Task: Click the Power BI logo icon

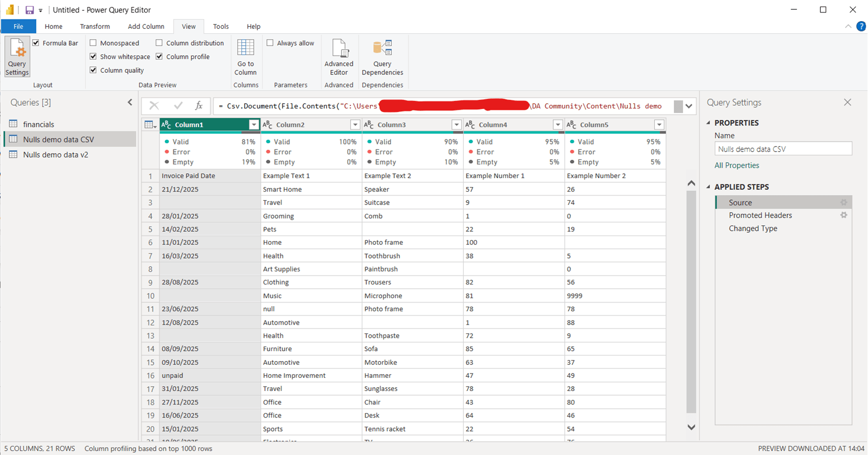Action: (10, 10)
